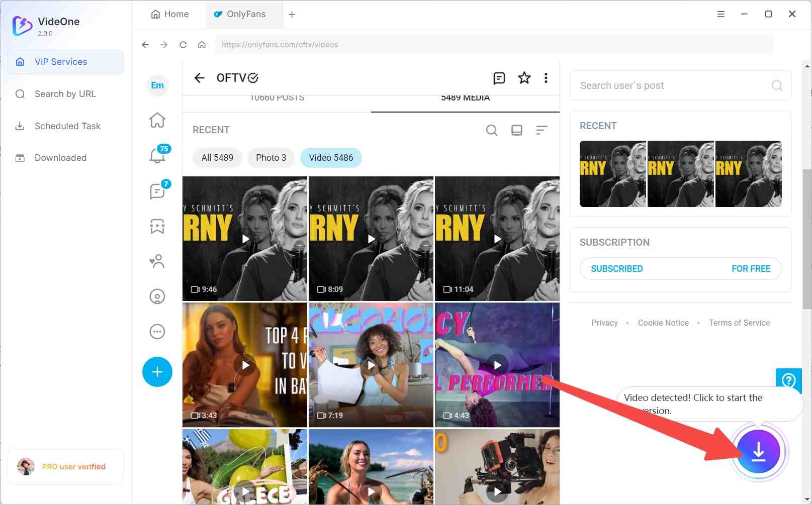Click search icon in Search user's post box

pyautogui.click(x=777, y=85)
